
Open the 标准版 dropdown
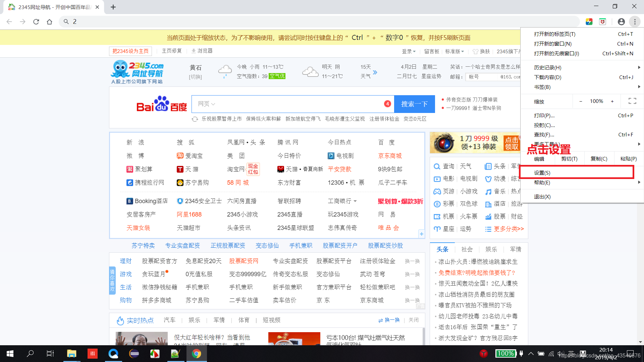tap(454, 51)
